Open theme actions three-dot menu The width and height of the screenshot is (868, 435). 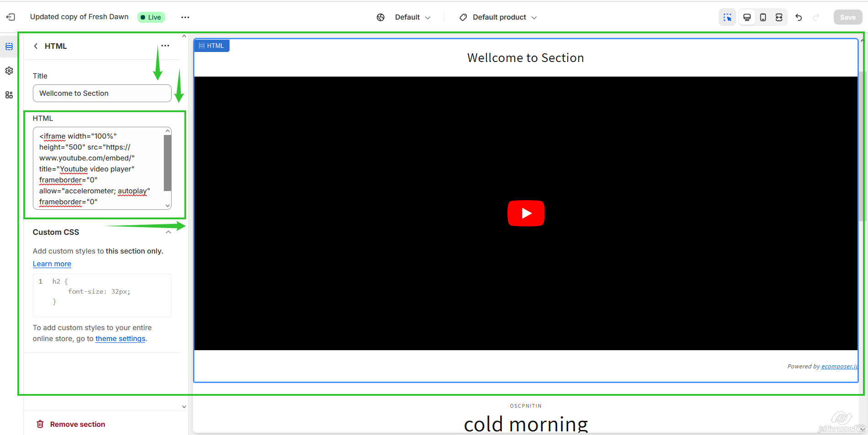(x=185, y=17)
